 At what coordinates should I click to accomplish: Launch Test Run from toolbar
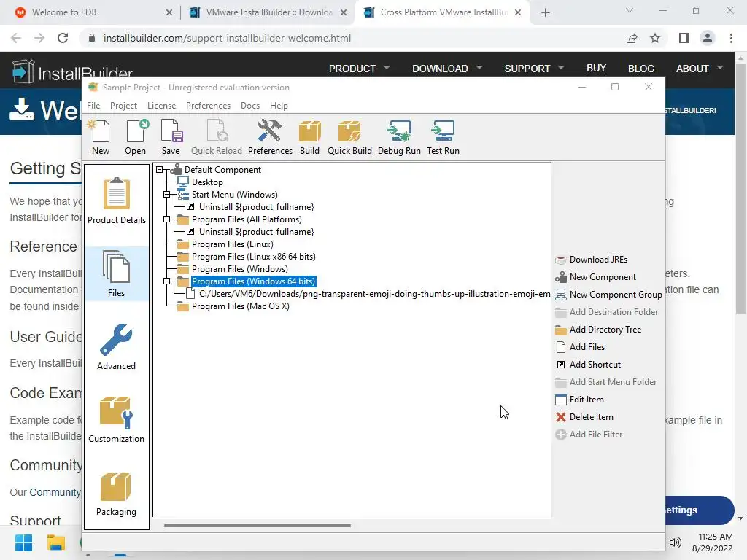(443, 137)
